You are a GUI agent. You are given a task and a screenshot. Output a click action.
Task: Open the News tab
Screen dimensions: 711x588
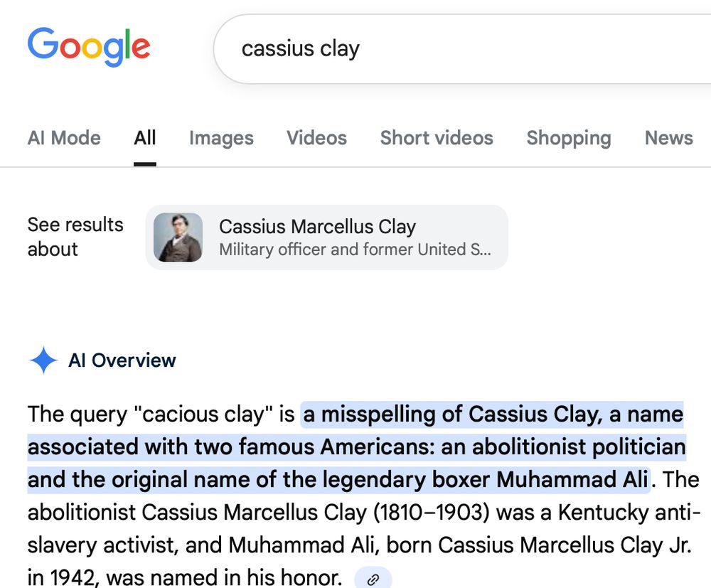pyautogui.click(x=668, y=138)
